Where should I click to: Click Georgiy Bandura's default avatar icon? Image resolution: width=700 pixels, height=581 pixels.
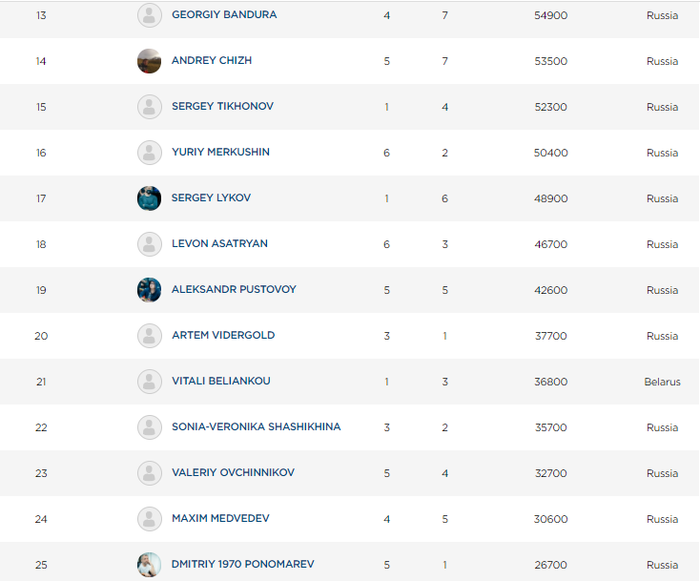coord(149,15)
